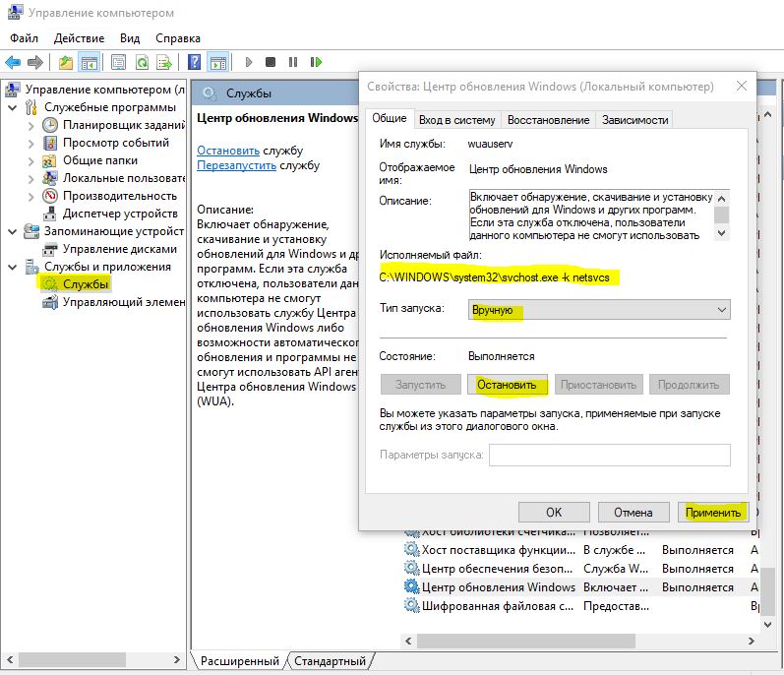Stop the service with the toolbar stop icon
This screenshot has width=784, height=675.
(x=271, y=63)
